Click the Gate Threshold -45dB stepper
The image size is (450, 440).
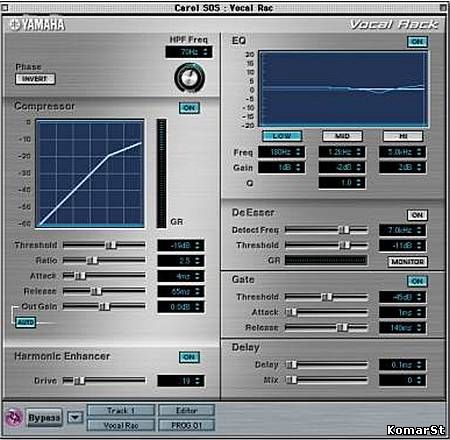pyautogui.click(x=402, y=297)
